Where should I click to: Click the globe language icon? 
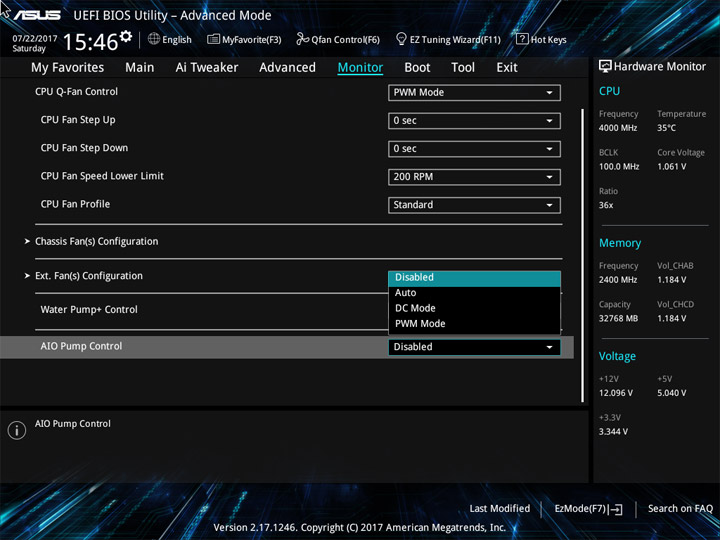coord(154,39)
